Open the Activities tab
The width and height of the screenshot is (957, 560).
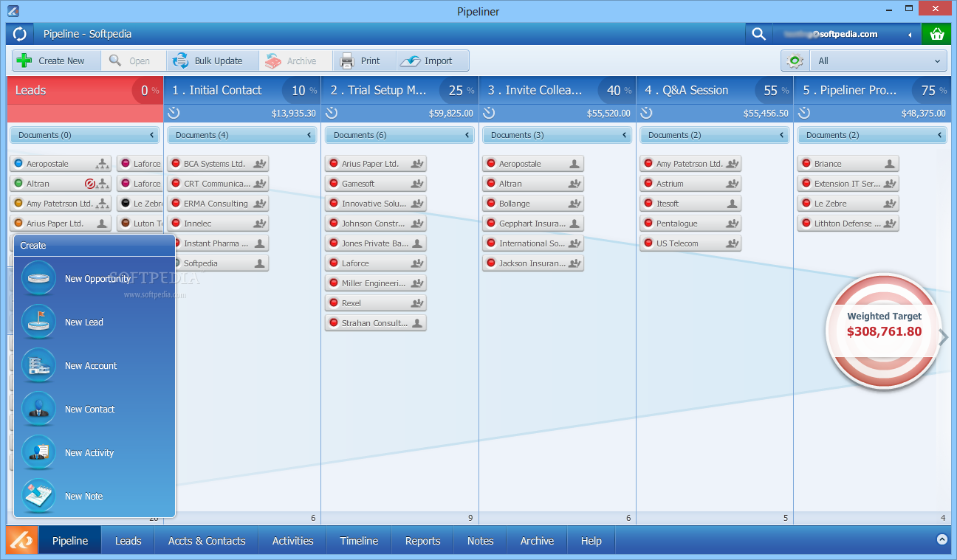[x=292, y=541]
